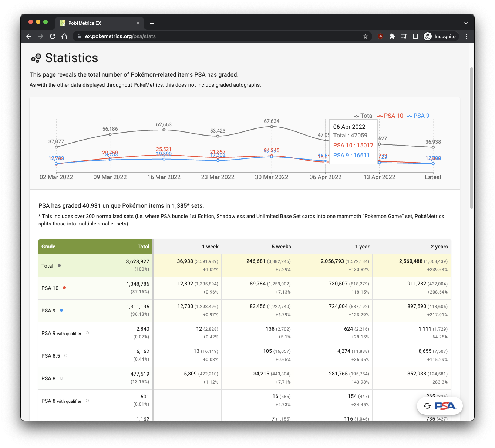495x448 pixels.
Task: Open the Chrome three-dot menu
Action: point(466,36)
